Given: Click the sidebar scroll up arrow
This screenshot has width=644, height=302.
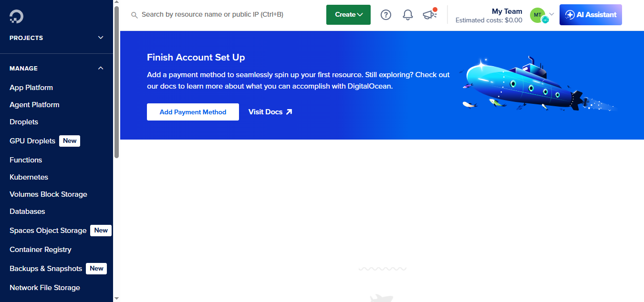Looking at the screenshot, I should tap(116, 3).
